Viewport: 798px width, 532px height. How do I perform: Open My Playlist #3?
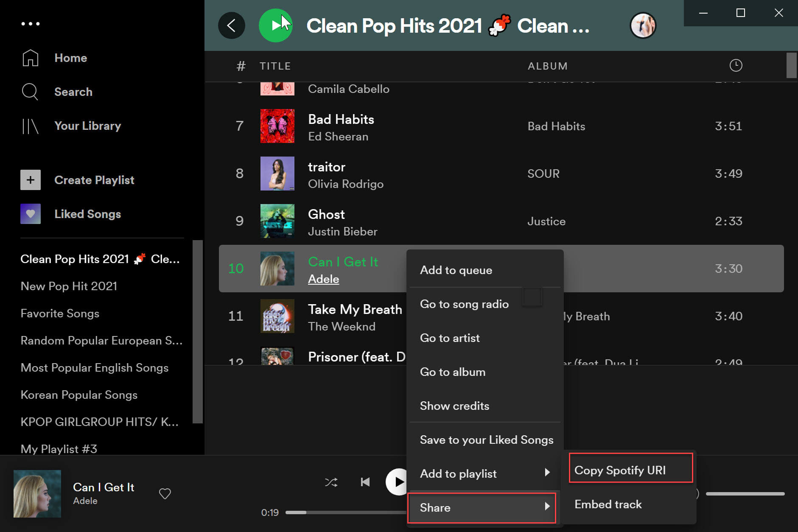click(59, 449)
